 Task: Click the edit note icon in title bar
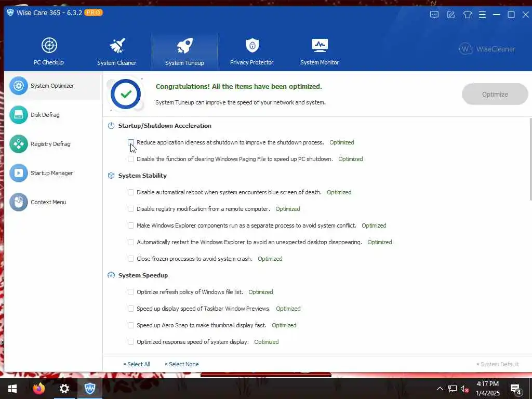coord(451,15)
